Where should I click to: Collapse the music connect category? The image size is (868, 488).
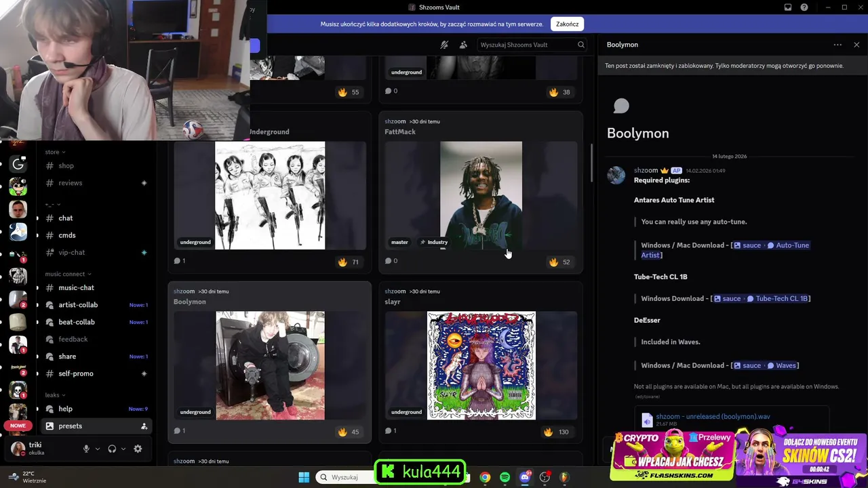[x=67, y=274]
